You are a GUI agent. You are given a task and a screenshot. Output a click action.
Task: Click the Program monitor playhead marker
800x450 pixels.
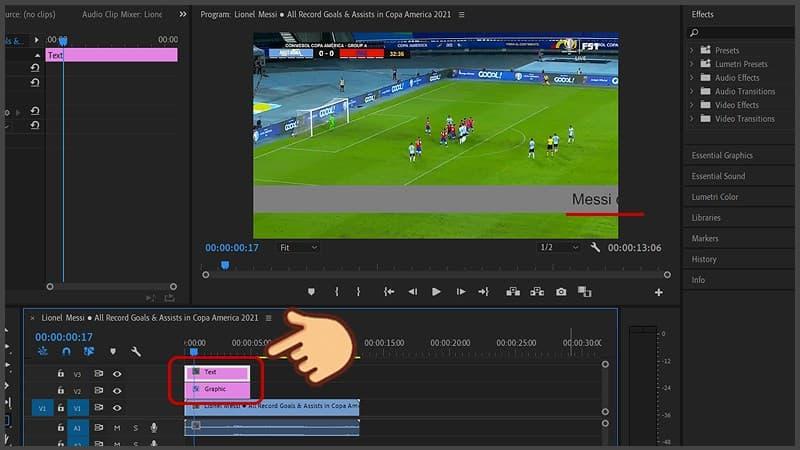pos(225,265)
